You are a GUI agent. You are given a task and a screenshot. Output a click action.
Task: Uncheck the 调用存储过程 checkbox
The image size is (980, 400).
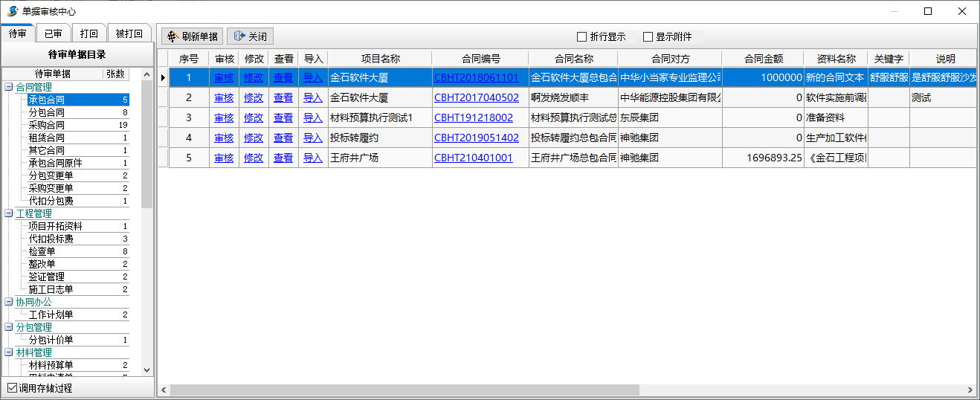[x=12, y=388]
